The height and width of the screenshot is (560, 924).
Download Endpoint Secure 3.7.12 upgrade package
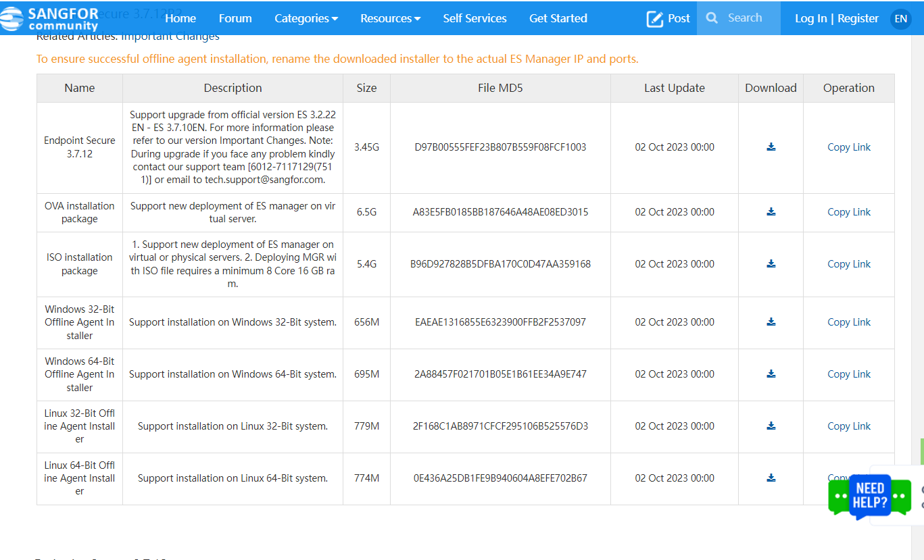[x=771, y=147]
